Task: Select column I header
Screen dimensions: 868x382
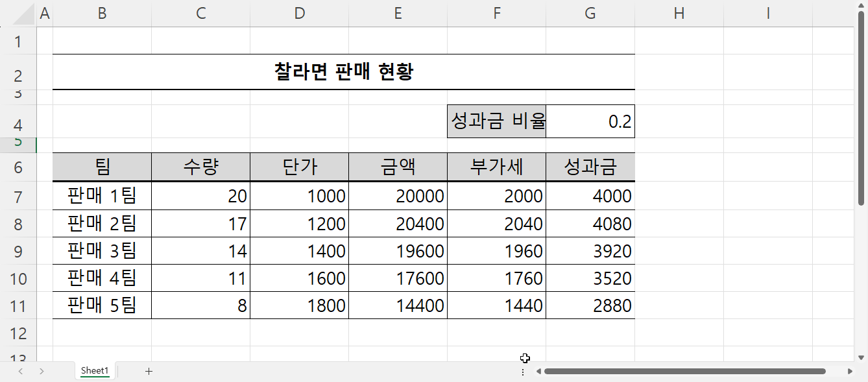Action: 768,14
